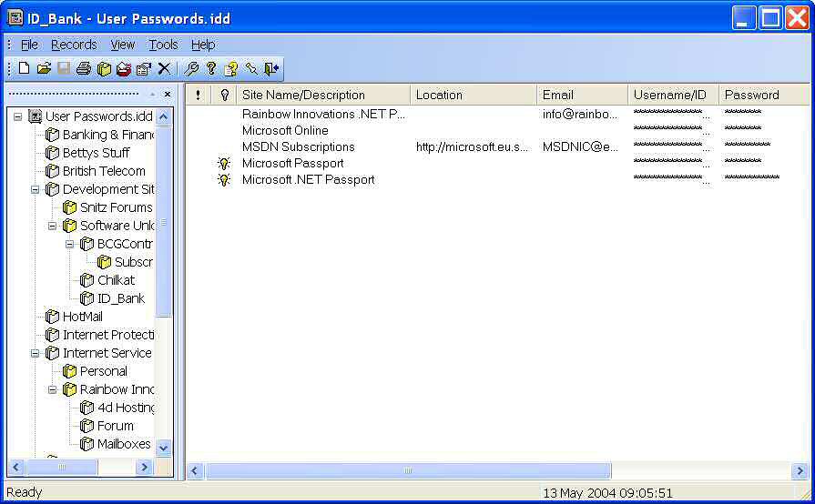
Task: Select the Rainbow Innovations .NET record row
Action: coord(497,115)
